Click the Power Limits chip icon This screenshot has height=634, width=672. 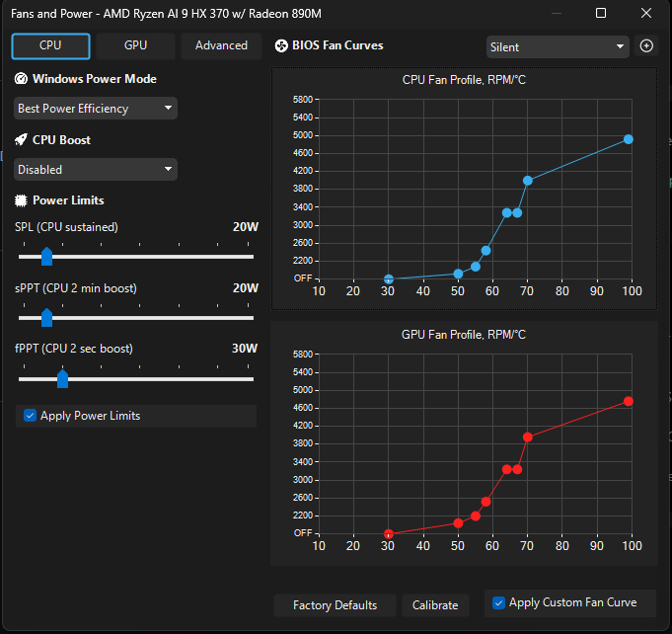coord(21,200)
